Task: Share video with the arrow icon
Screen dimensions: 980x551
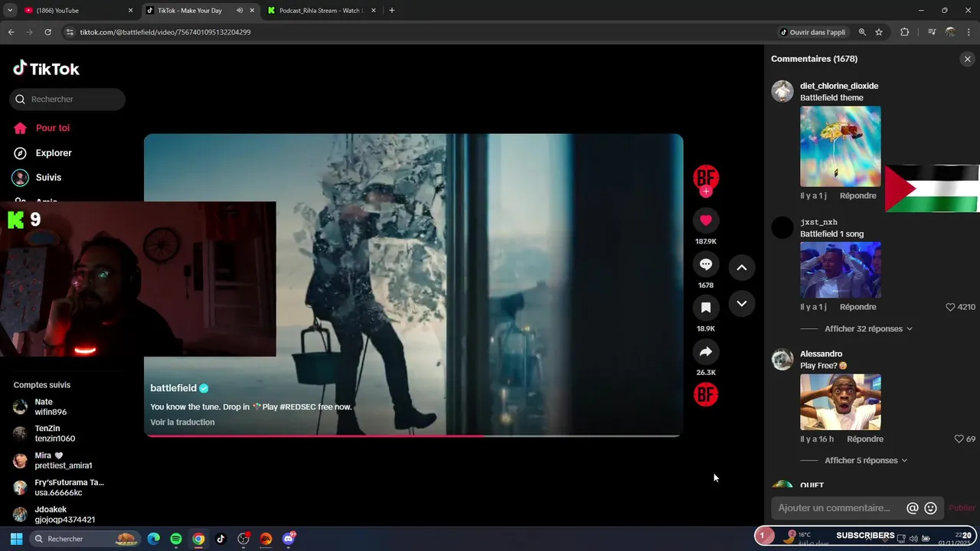Action: [x=706, y=351]
